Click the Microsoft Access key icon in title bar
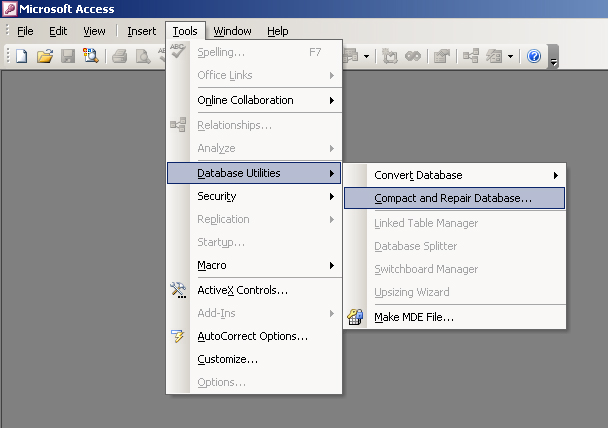 (10, 10)
